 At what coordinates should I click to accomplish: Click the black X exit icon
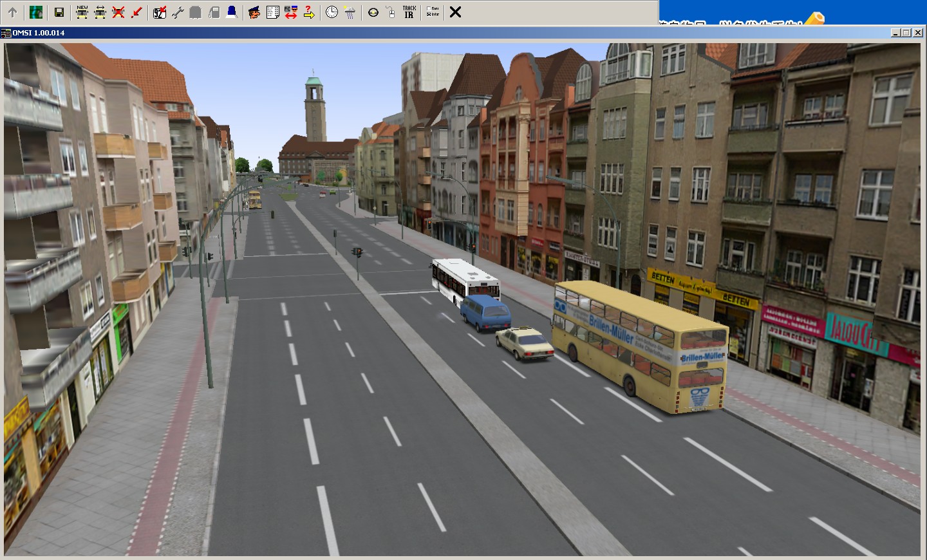coord(455,12)
